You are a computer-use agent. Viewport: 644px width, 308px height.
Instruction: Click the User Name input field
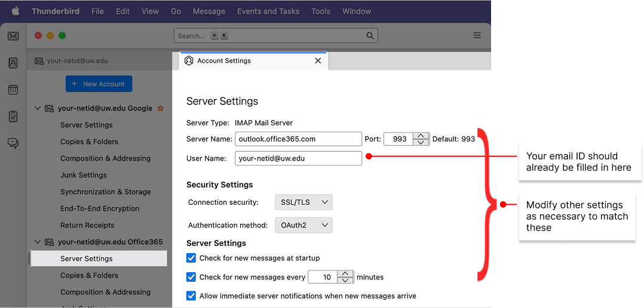point(298,158)
